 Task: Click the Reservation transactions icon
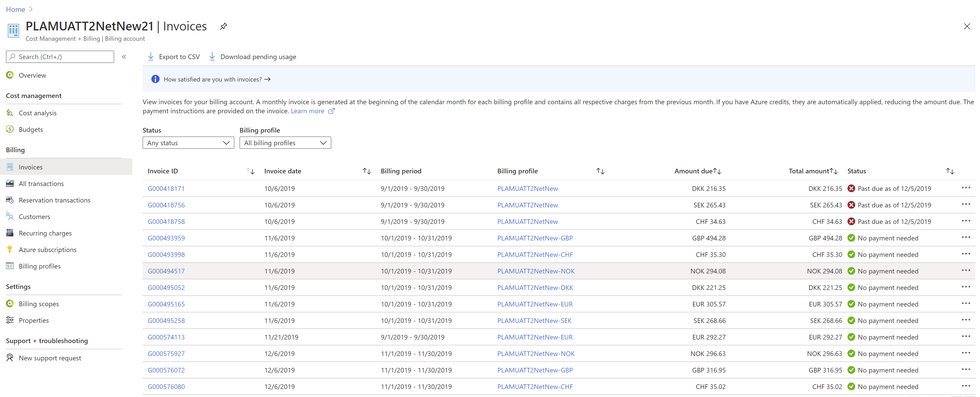10,200
